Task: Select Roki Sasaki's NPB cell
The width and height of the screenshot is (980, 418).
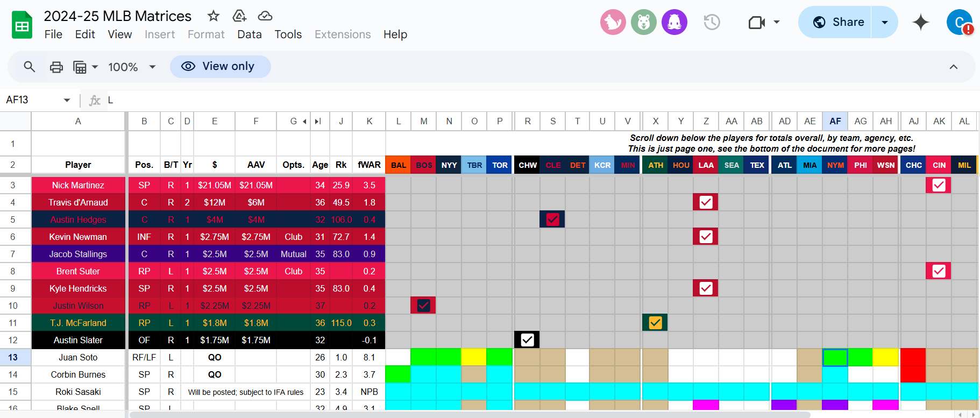Action: [x=369, y=392]
